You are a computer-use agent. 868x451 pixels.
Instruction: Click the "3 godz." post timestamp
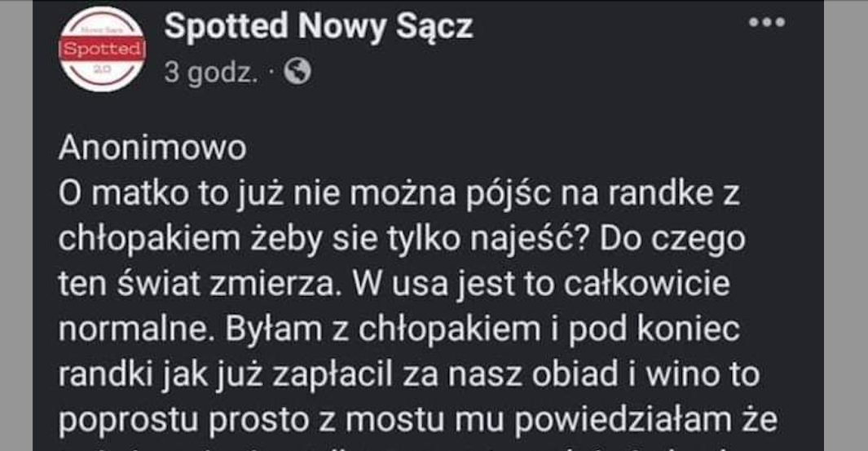pyautogui.click(x=211, y=73)
